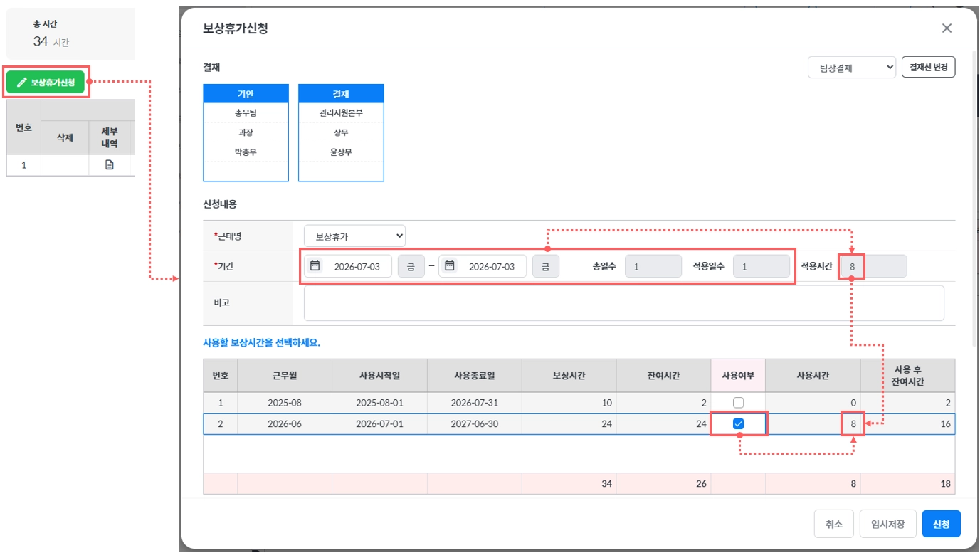980x553 pixels.
Task: Click the 사용시작일 column header
Action: click(379, 376)
